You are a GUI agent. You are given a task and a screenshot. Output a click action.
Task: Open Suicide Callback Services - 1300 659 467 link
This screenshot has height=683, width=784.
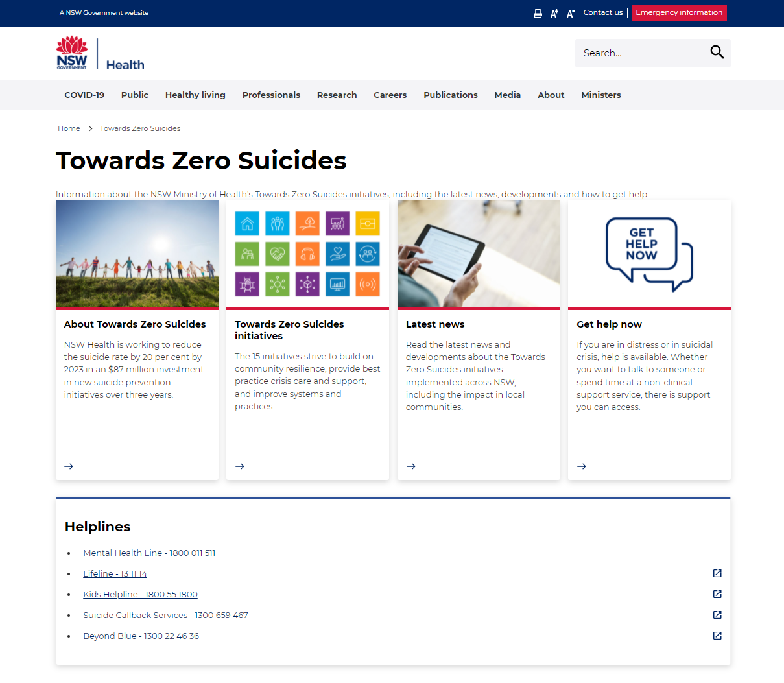point(165,616)
